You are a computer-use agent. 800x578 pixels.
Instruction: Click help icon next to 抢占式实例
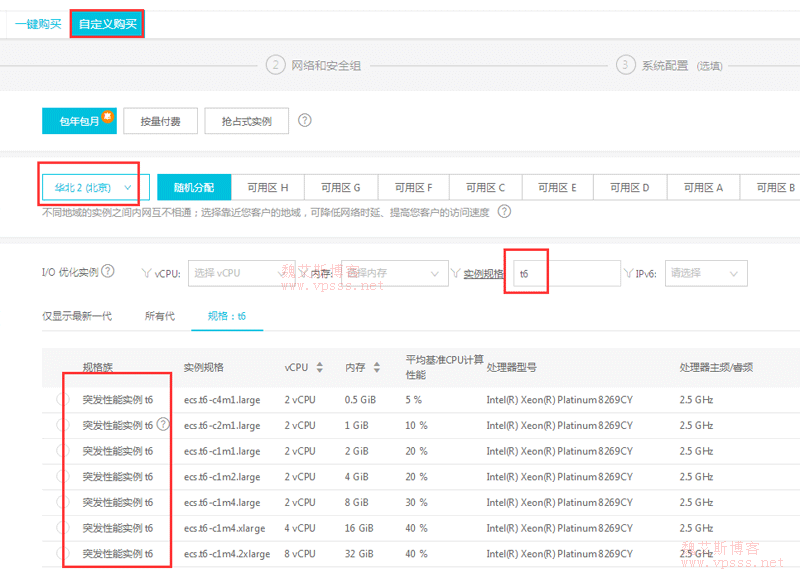tap(305, 121)
